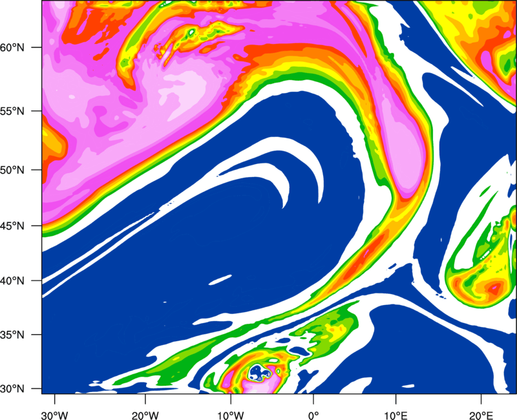517x420 pixels.
Task: Click the 55°N latitude label
Action: [12, 111]
